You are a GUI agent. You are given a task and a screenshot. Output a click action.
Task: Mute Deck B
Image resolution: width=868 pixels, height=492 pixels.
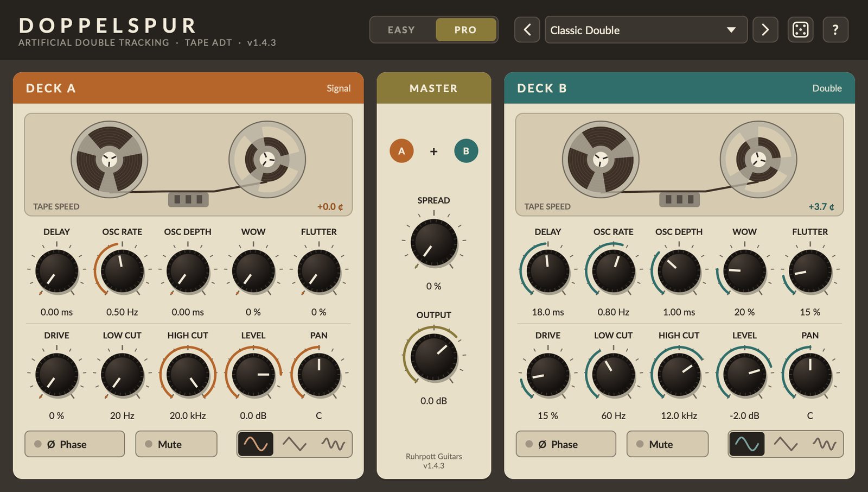click(x=667, y=444)
